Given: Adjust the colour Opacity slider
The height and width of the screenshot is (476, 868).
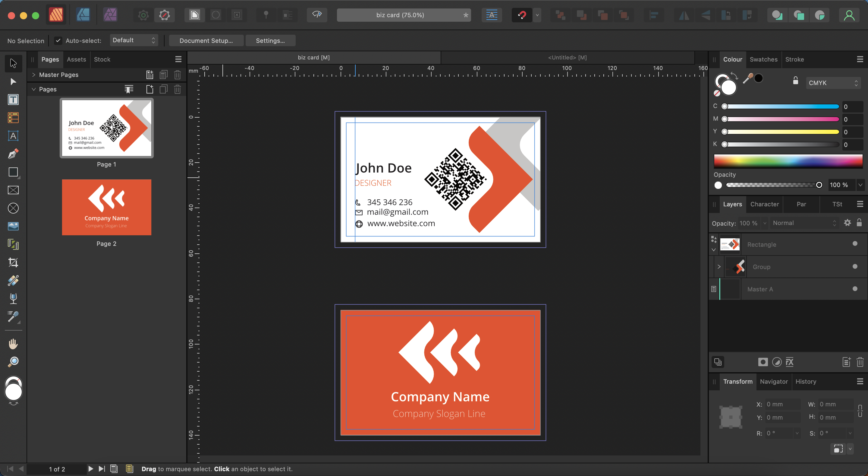Looking at the screenshot, I should 774,185.
